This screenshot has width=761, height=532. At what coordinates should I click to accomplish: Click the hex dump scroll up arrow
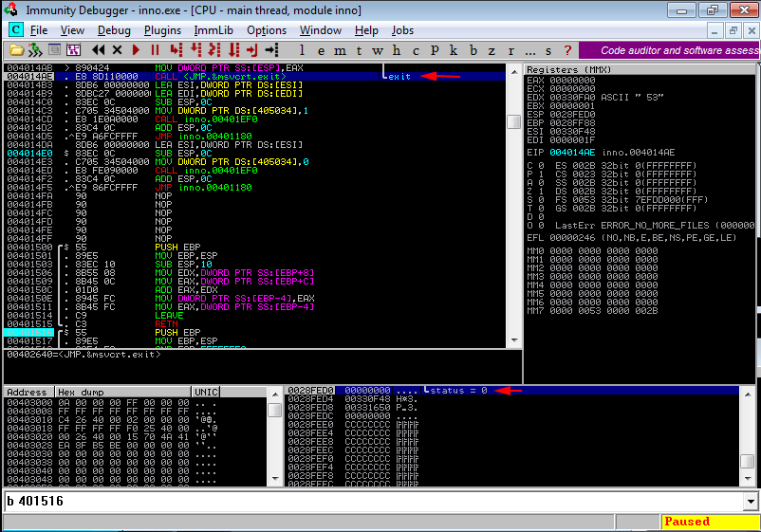click(274, 394)
